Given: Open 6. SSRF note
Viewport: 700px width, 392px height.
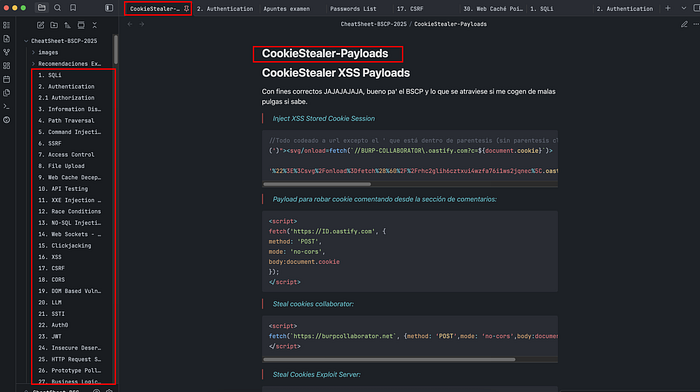Looking at the screenshot, I should pos(50,143).
